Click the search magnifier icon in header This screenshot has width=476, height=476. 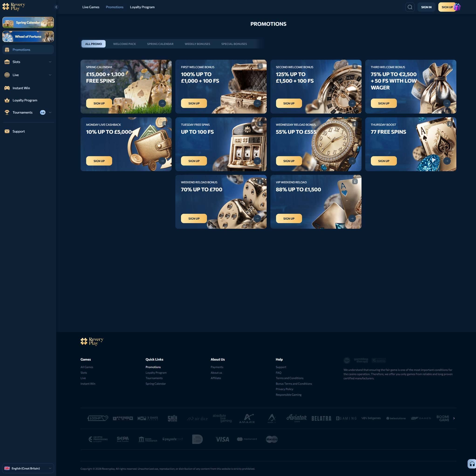pyautogui.click(x=410, y=7)
